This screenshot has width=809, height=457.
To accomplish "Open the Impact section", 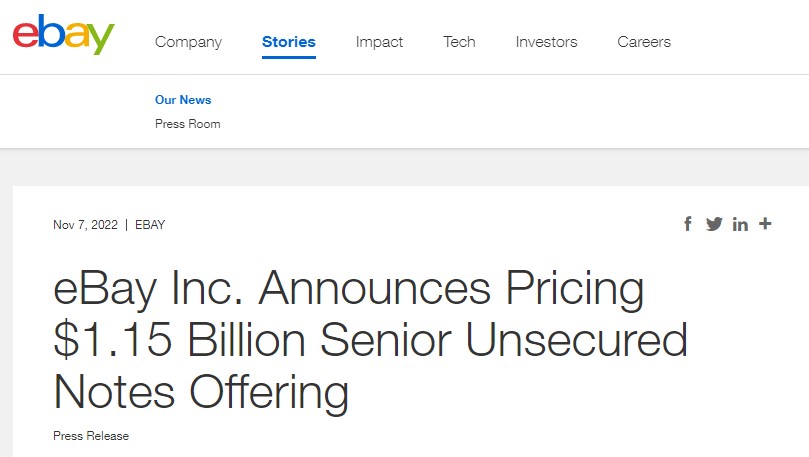I will [x=379, y=42].
